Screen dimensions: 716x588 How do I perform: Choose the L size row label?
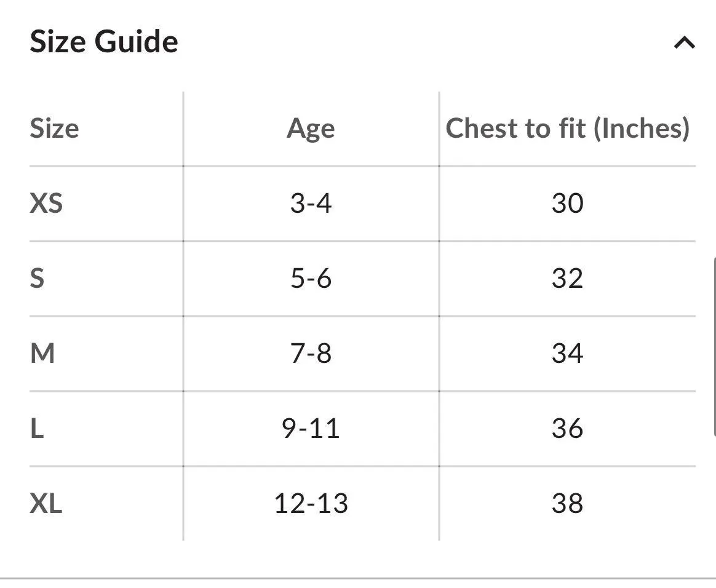click(x=37, y=429)
